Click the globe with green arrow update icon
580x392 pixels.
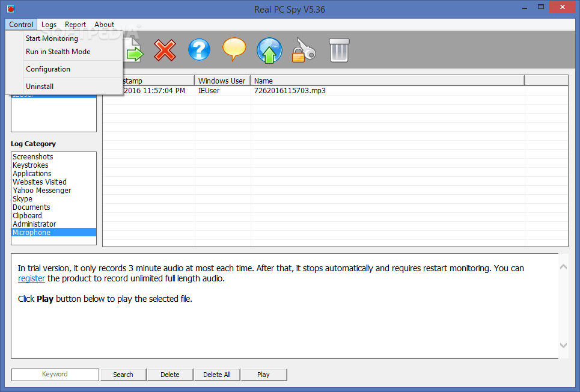point(269,51)
